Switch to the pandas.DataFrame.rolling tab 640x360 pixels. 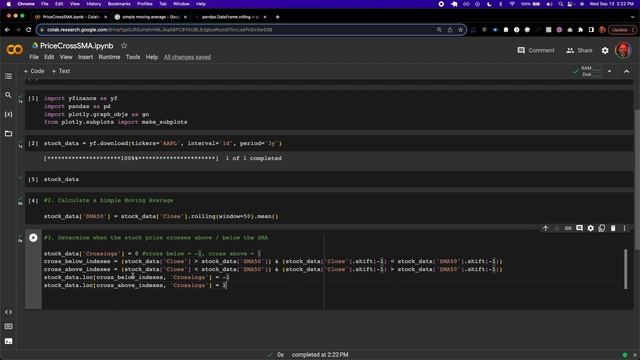click(231, 17)
